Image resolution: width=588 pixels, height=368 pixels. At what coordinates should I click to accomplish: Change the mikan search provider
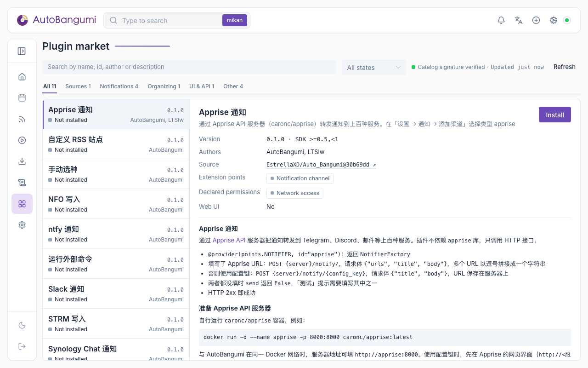pos(235,20)
